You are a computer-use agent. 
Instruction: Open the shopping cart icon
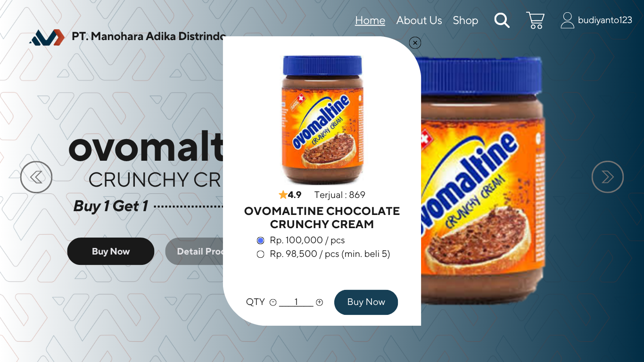[x=536, y=20]
